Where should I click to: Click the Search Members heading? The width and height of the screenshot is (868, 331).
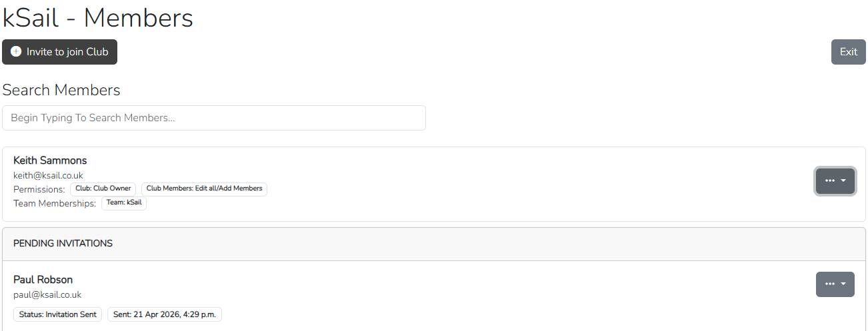(x=61, y=90)
